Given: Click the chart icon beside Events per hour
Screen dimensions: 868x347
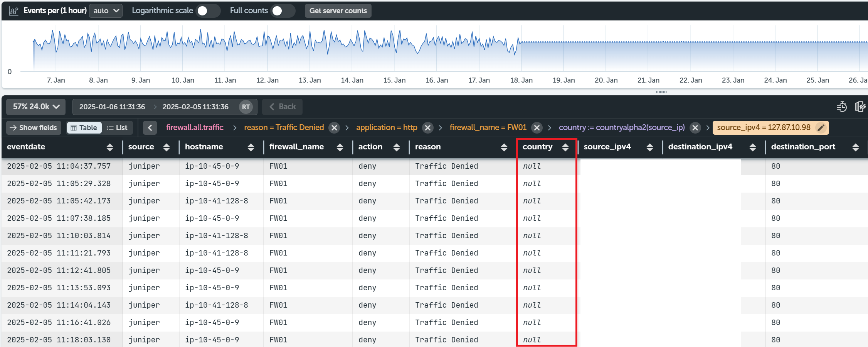Looking at the screenshot, I should (x=13, y=11).
